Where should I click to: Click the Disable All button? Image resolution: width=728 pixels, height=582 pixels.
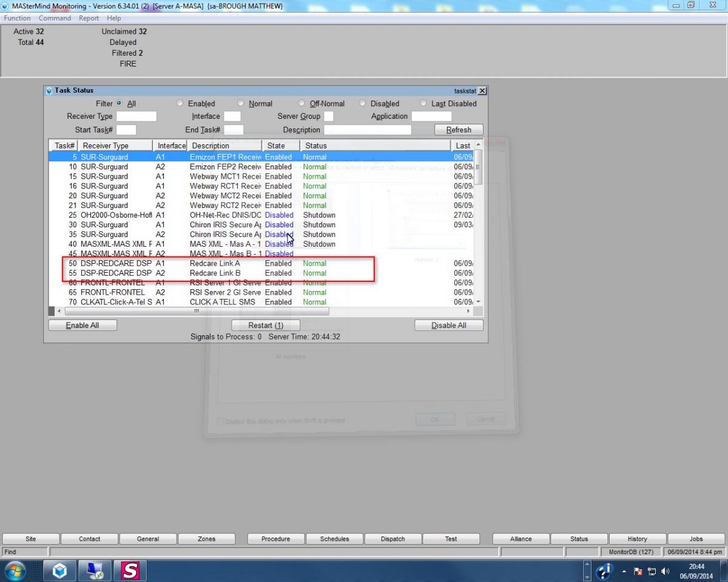[x=449, y=326]
